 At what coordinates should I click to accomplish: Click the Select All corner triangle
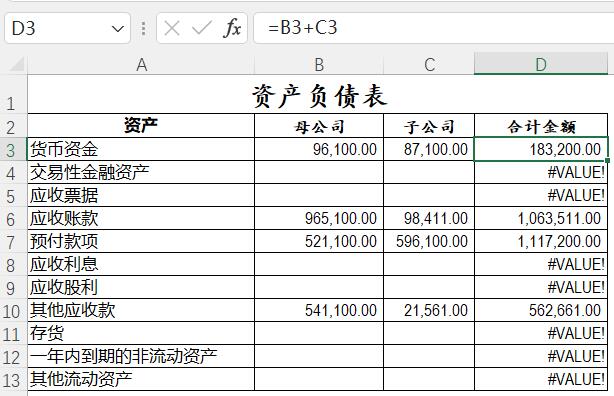tap(17, 64)
